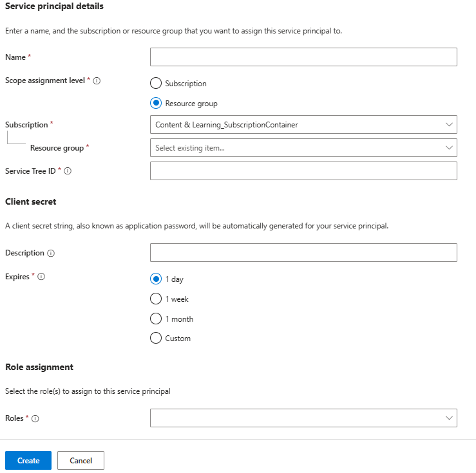The image size is (476, 473).
Task: Set expiry to 1 week
Action: click(x=155, y=299)
